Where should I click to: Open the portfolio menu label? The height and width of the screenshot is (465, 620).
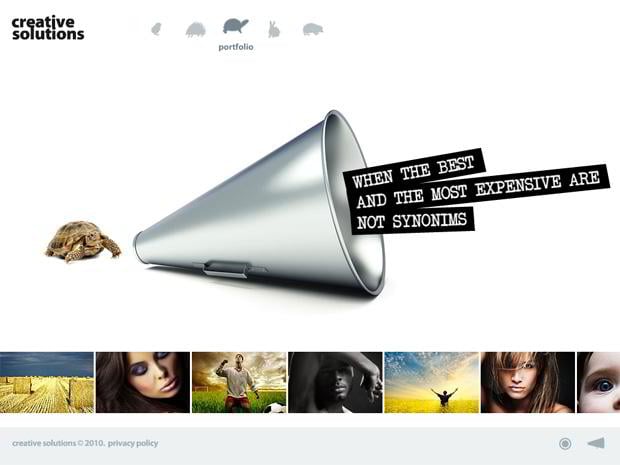[x=236, y=47]
